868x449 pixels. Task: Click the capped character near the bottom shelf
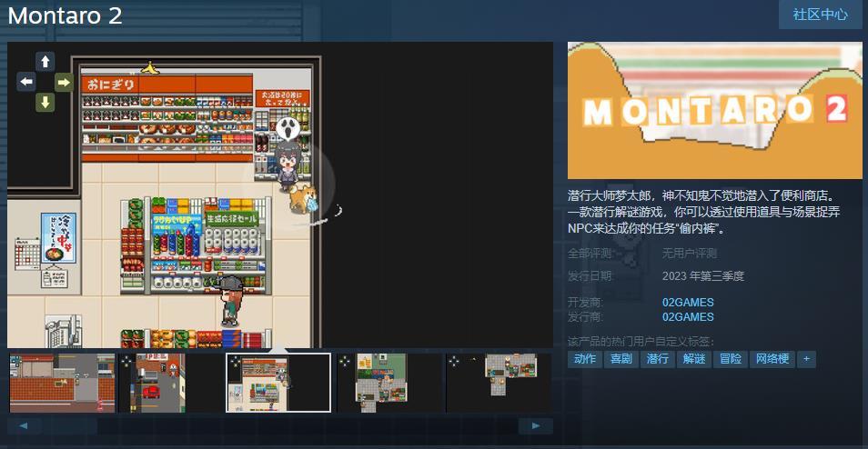click(x=229, y=300)
